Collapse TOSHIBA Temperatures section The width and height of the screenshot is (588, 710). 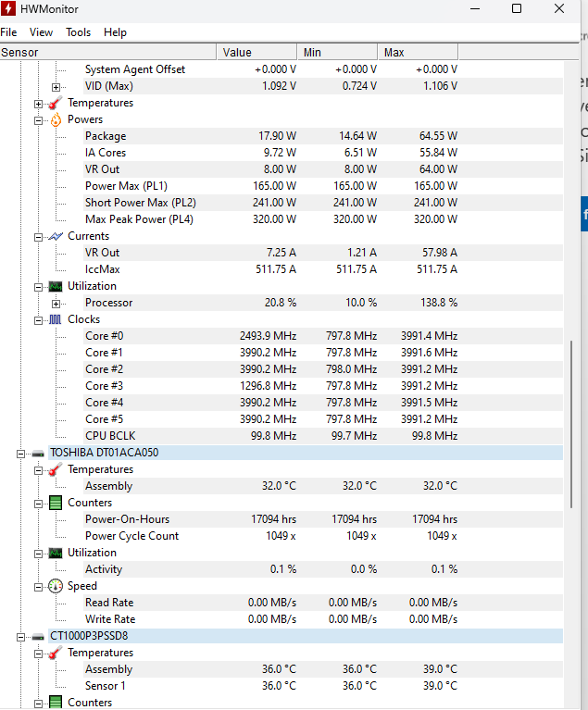pos(39,470)
